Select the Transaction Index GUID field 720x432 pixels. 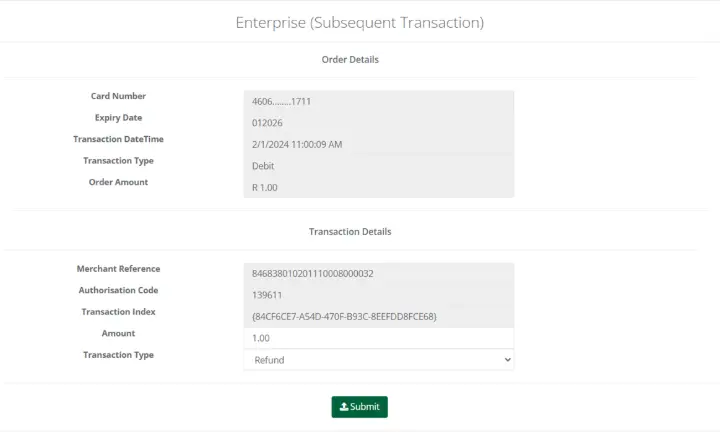378,317
